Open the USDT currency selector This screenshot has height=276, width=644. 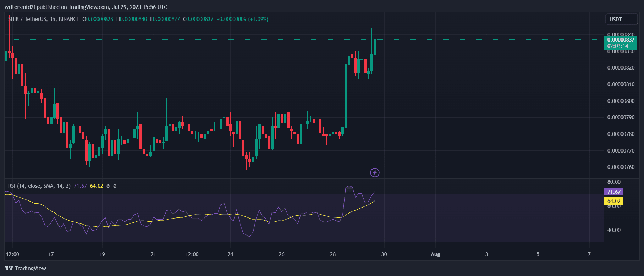tap(616, 20)
